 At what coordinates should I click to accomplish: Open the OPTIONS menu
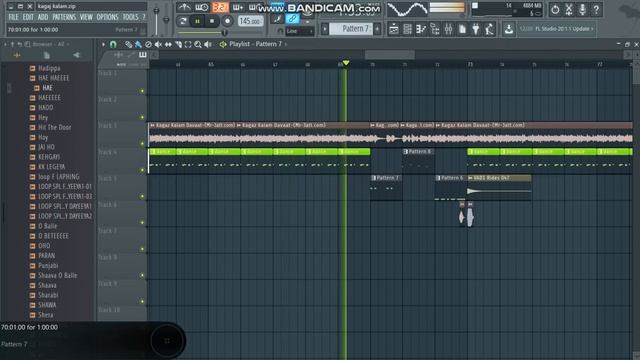107,17
